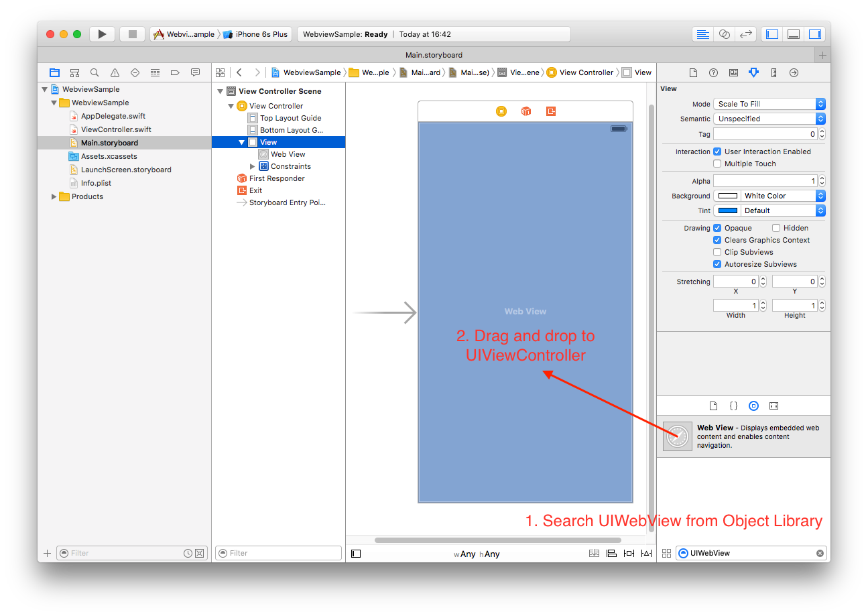Screen dimensions: 868x616
Task: Click the Alpha stepper
Action: click(822, 181)
